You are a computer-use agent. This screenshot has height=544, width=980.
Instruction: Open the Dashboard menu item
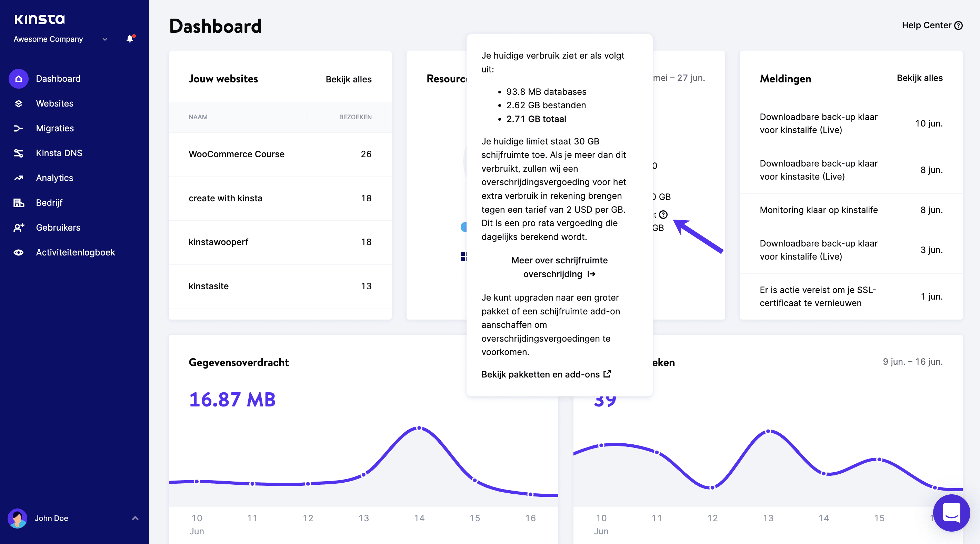[x=58, y=79]
